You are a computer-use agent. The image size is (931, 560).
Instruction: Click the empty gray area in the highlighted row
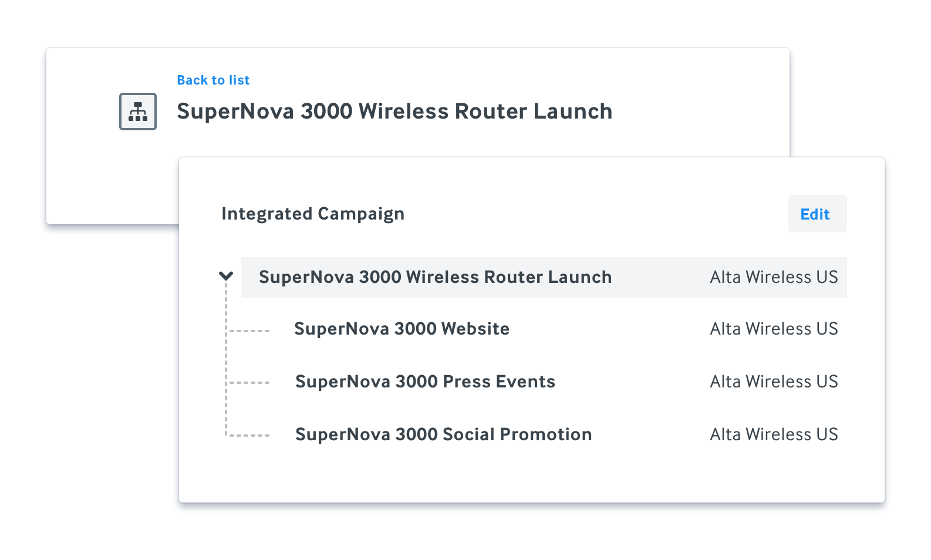[x=660, y=277]
